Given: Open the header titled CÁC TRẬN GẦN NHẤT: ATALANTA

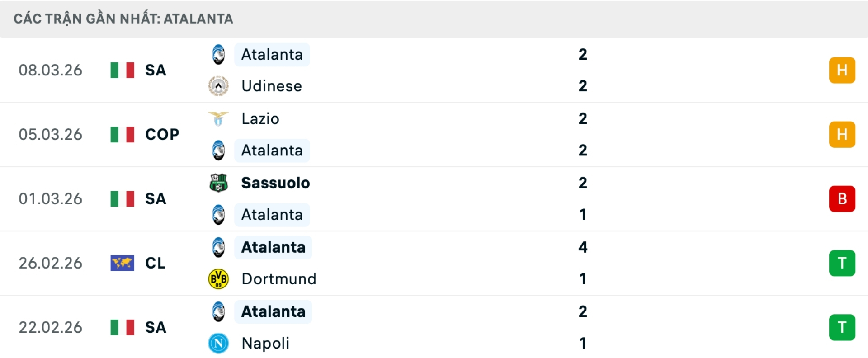Looking at the screenshot, I should pos(123,19).
